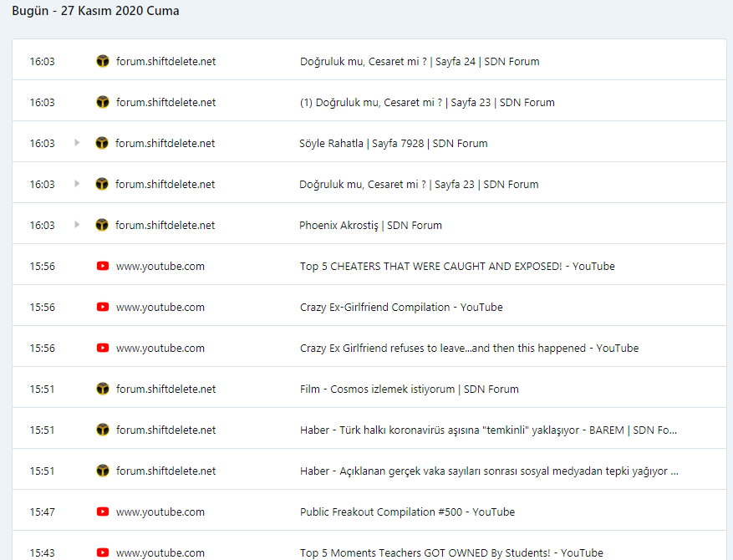
Task: Click the 'Bugün - 27 Kasım 2020 Cuma' heading
Action: click(x=95, y=11)
